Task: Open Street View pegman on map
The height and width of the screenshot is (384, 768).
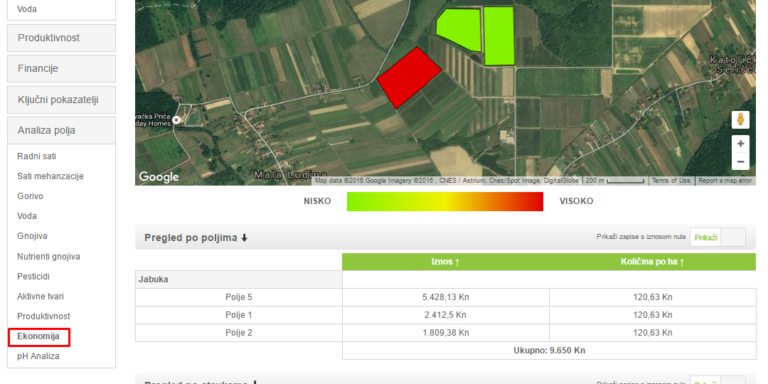Action: click(740, 120)
